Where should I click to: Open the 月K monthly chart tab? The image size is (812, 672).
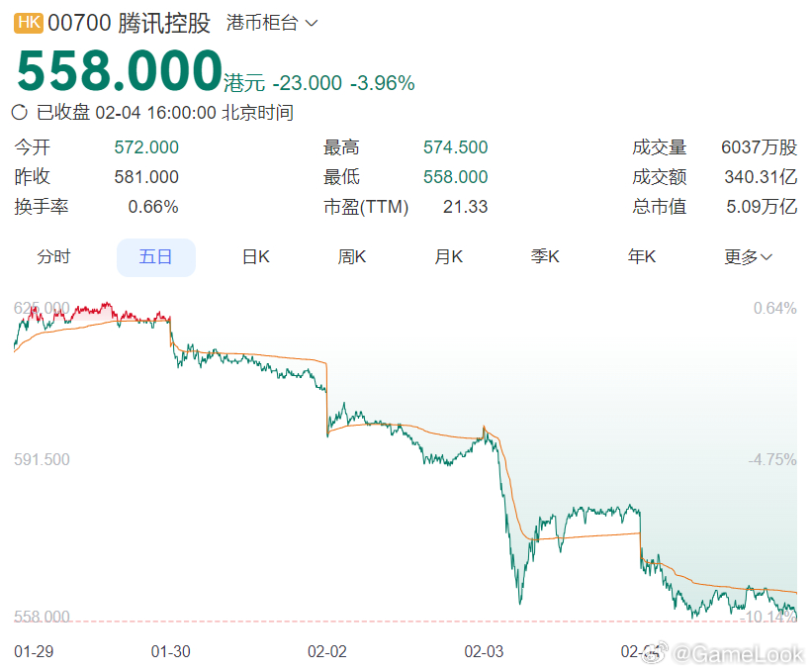click(448, 256)
